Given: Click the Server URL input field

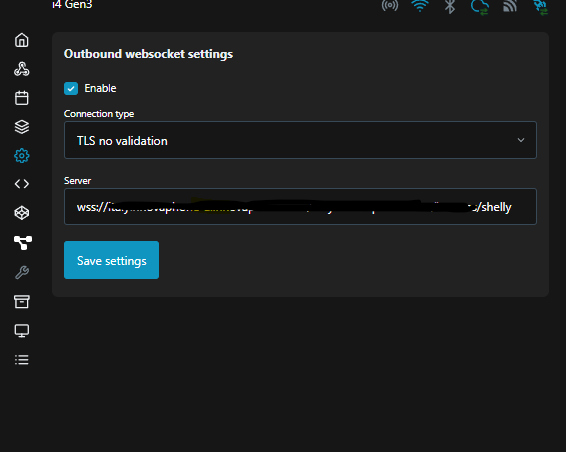Looking at the screenshot, I should click(x=300, y=207).
